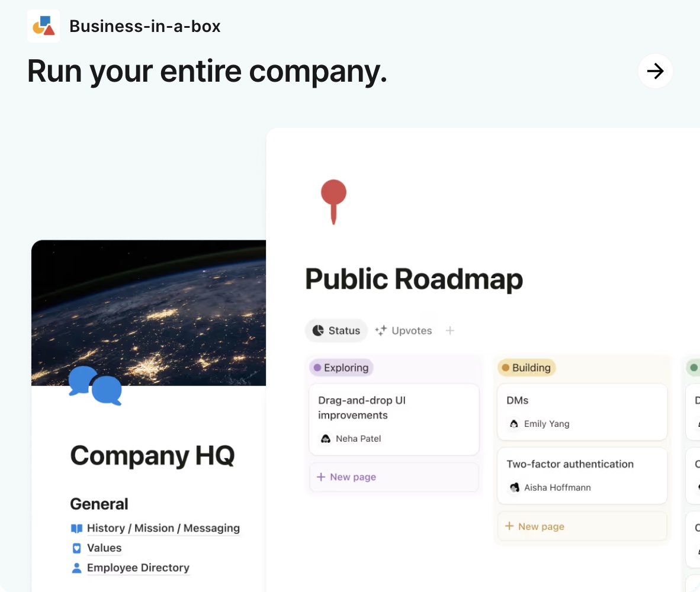700x592 pixels.
Task: Click the Neha Patel name text
Action: tap(358, 439)
